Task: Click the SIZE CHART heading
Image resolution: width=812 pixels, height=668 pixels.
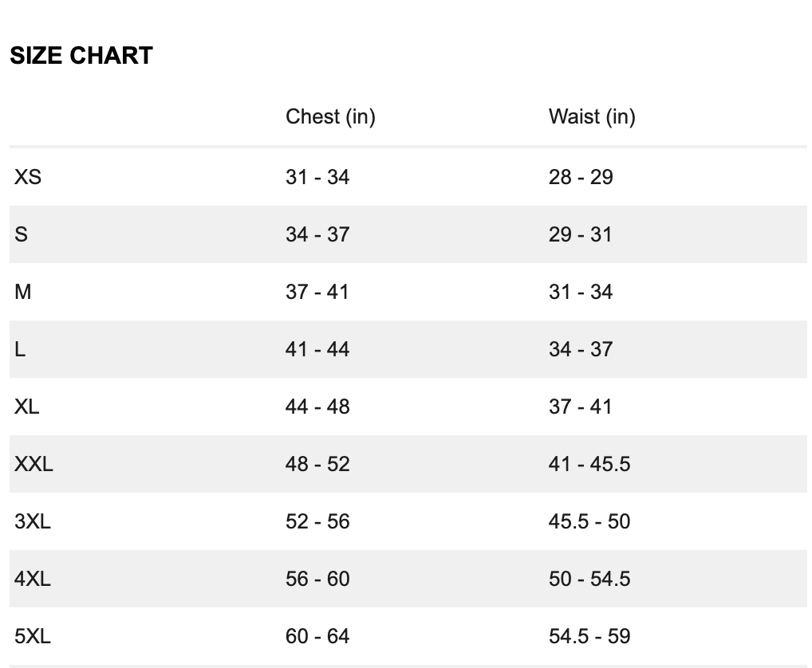Action: pos(81,55)
